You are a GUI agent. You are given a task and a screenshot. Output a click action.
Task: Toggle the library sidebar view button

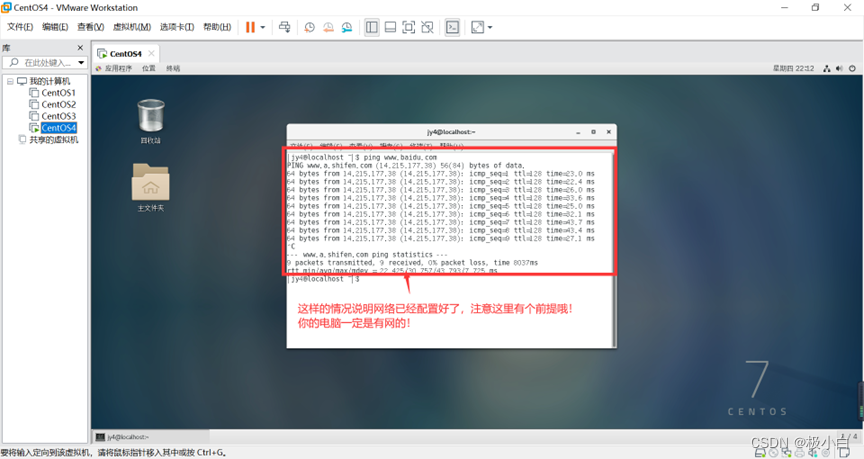(x=372, y=27)
